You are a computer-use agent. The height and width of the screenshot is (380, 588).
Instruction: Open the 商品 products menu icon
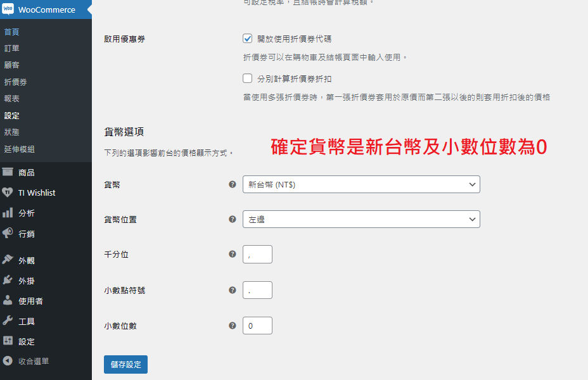tap(8, 172)
